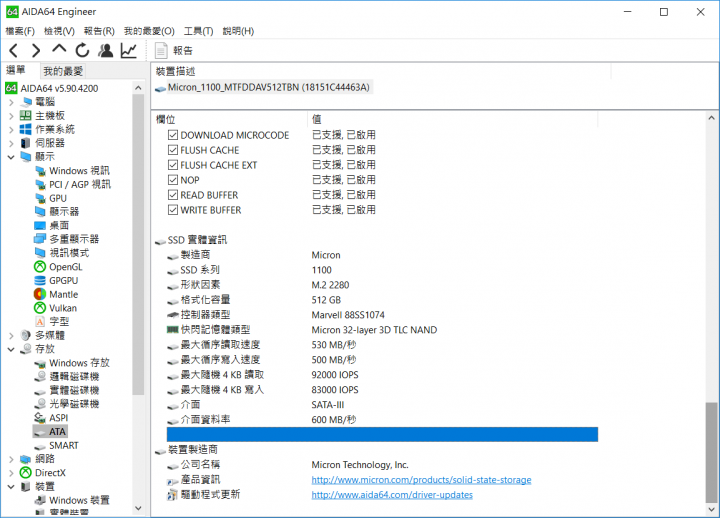The width and height of the screenshot is (720, 518).
Task: Open the 桌面 desktop entry
Action: click(59, 225)
